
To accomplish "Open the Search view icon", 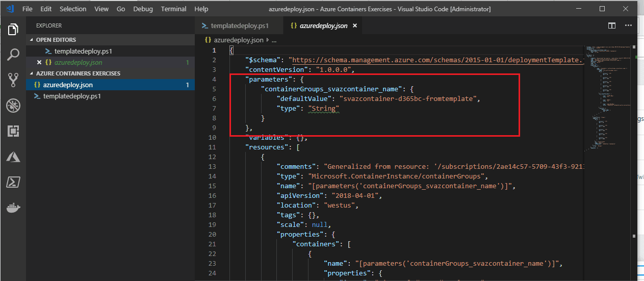I will tap(13, 55).
